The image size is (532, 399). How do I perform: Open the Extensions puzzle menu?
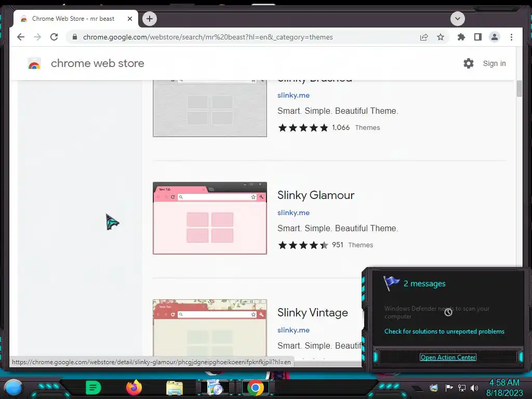(x=461, y=37)
